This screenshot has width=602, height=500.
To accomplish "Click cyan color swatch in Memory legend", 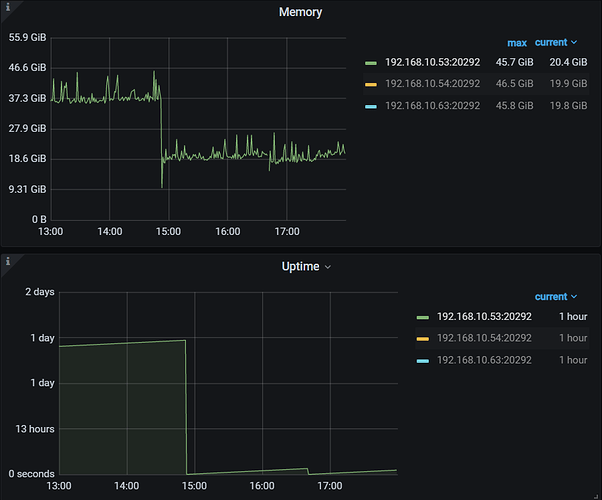I will (x=372, y=106).
